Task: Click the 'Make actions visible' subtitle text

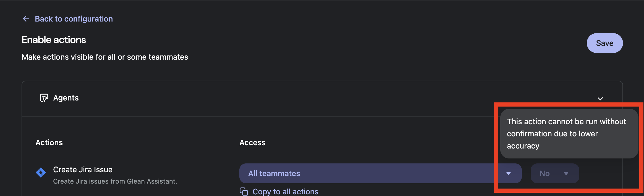Action: pos(105,57)
